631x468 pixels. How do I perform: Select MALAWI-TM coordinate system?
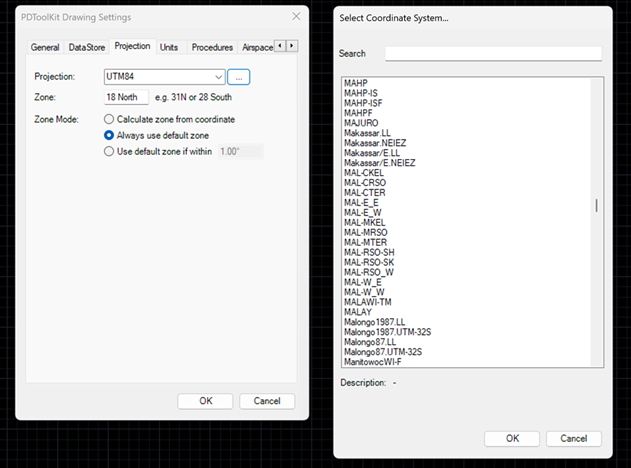368,301
